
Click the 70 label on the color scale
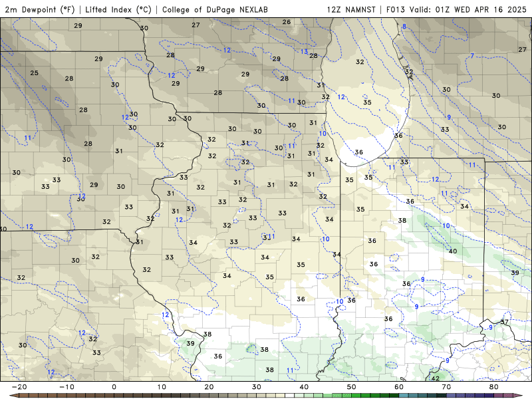(446, 387)
